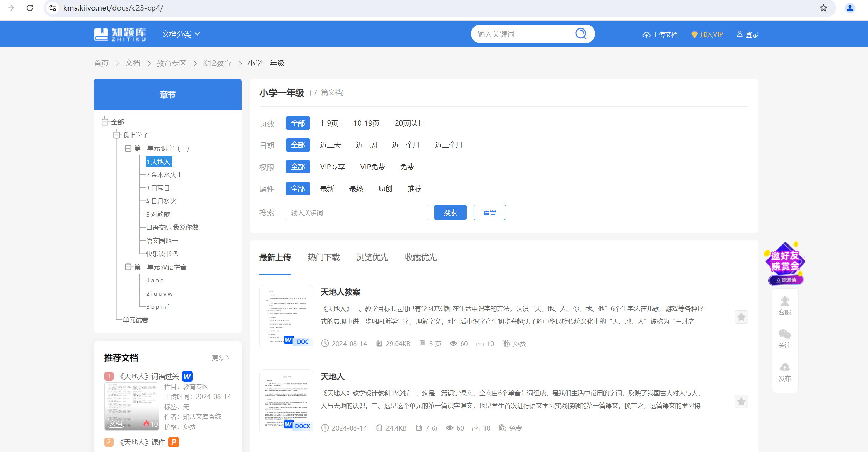Open 文档 breadcrumb link
This screenshot has width=868, height=452.
coord(133,63)
